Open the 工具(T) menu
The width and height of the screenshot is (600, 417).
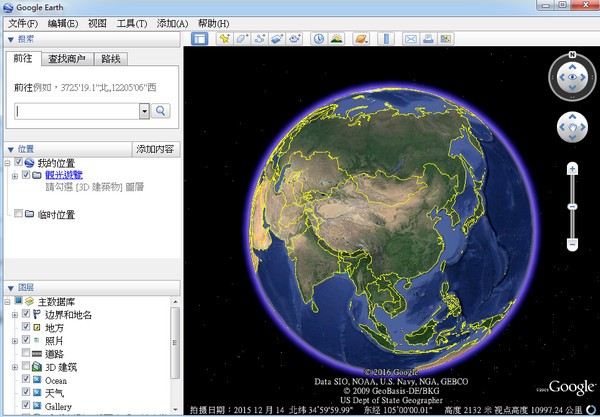pyautogui.click(x=130, y=22)
